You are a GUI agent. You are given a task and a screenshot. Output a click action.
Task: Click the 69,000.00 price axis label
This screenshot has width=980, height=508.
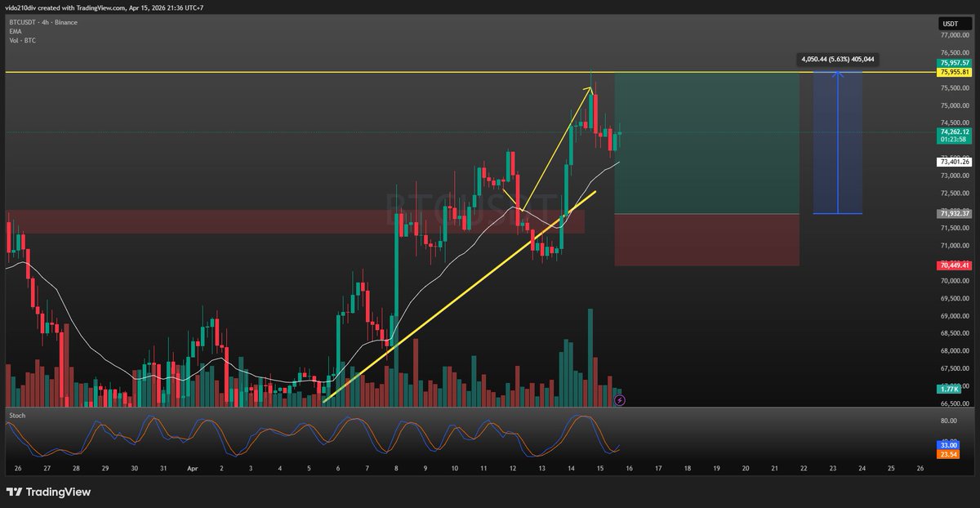tap(955, 316)
